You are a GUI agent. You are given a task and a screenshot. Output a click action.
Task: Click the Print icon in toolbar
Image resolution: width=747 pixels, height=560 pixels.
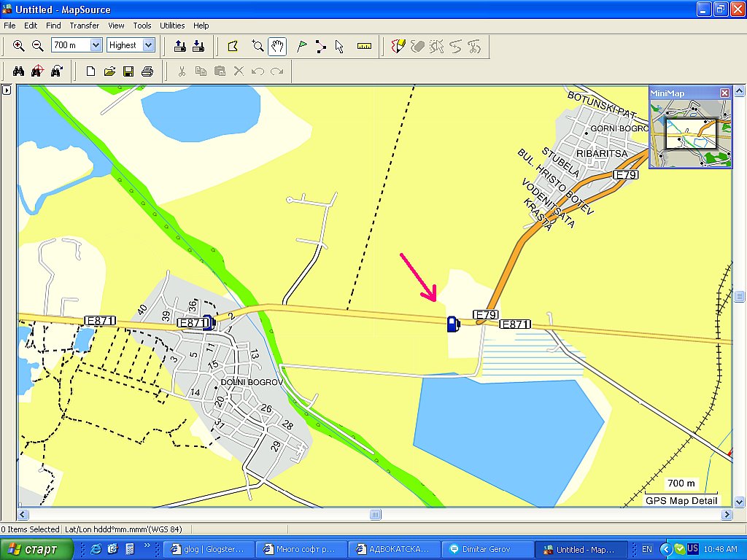(147, 71)
